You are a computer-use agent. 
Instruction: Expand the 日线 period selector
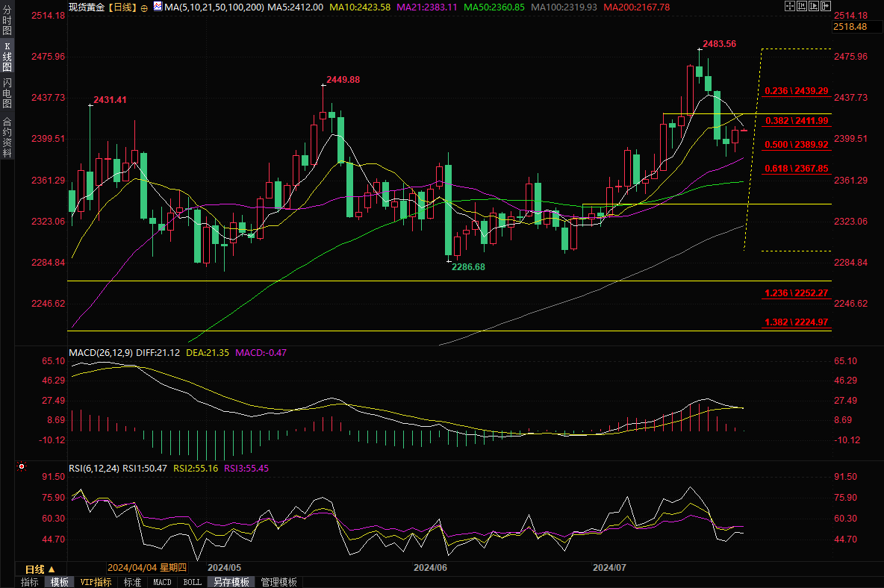point(40,569)
